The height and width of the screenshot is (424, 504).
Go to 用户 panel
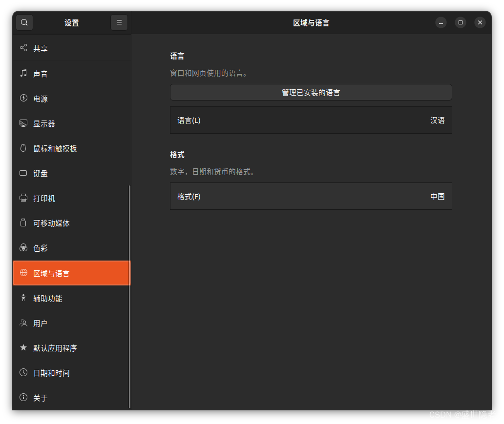click(x=71, y=323)
